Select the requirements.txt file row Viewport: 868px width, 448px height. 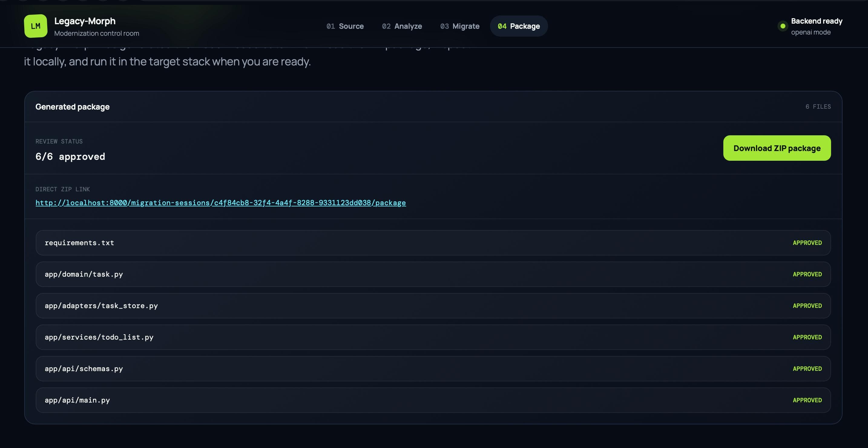(433, 243)
